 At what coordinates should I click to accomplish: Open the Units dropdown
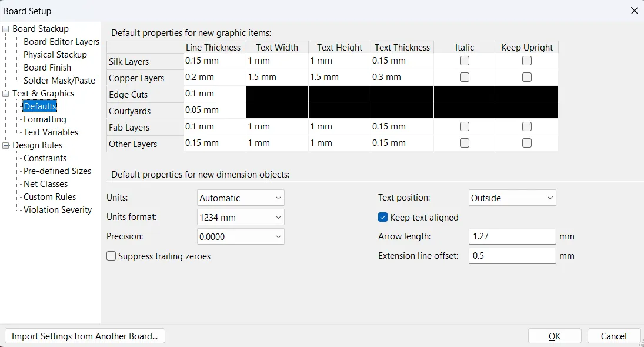[x=241, y=198]
